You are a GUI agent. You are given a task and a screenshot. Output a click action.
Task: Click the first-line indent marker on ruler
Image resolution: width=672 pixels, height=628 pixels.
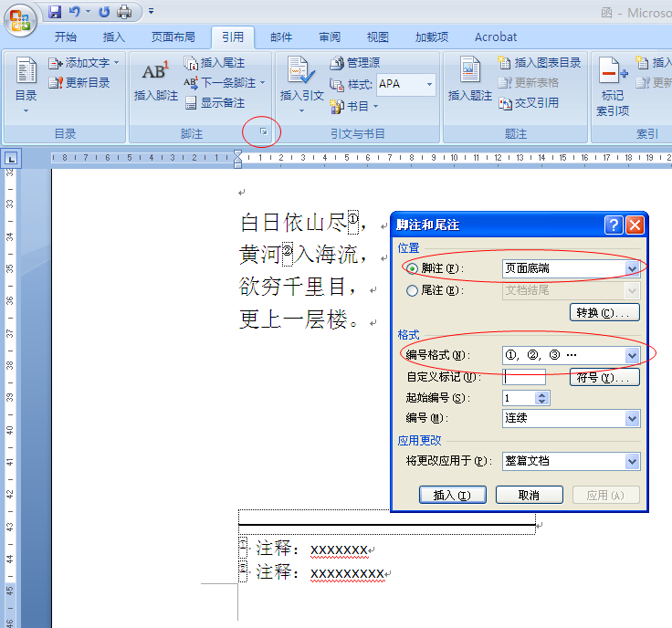pos(238,153)
